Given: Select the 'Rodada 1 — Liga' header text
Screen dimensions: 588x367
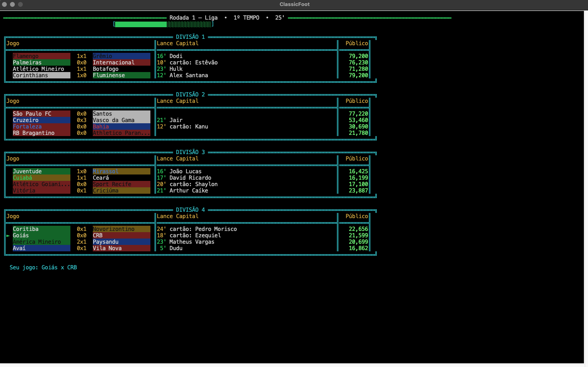Looking at the screenshot, I should point(194,18).
